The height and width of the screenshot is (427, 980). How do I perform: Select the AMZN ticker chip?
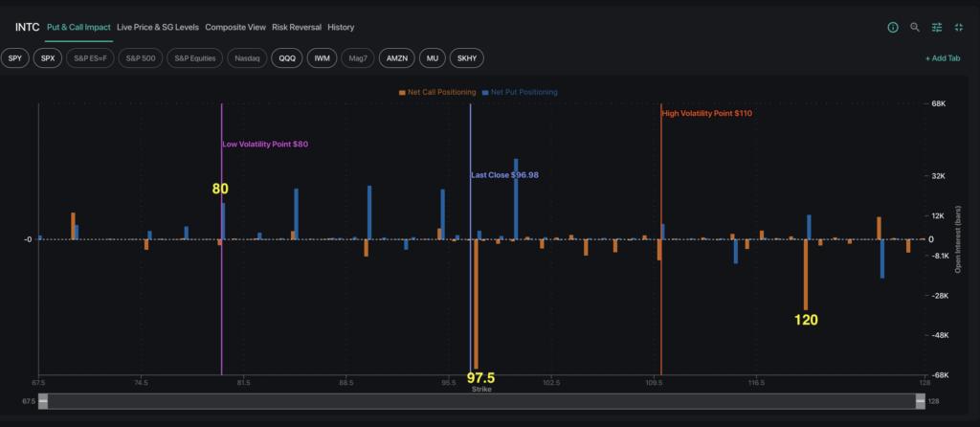tap(397, 58)
